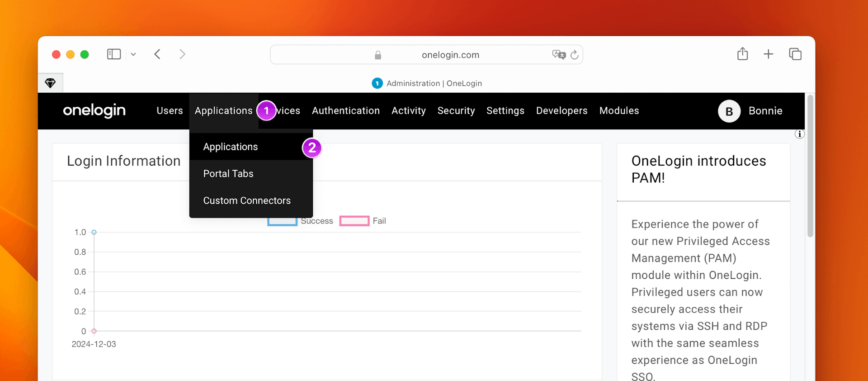This screenshot has height=381, width=868.
Task: Choose Portal Tabs in the dropdown
Action: [251, 174]
